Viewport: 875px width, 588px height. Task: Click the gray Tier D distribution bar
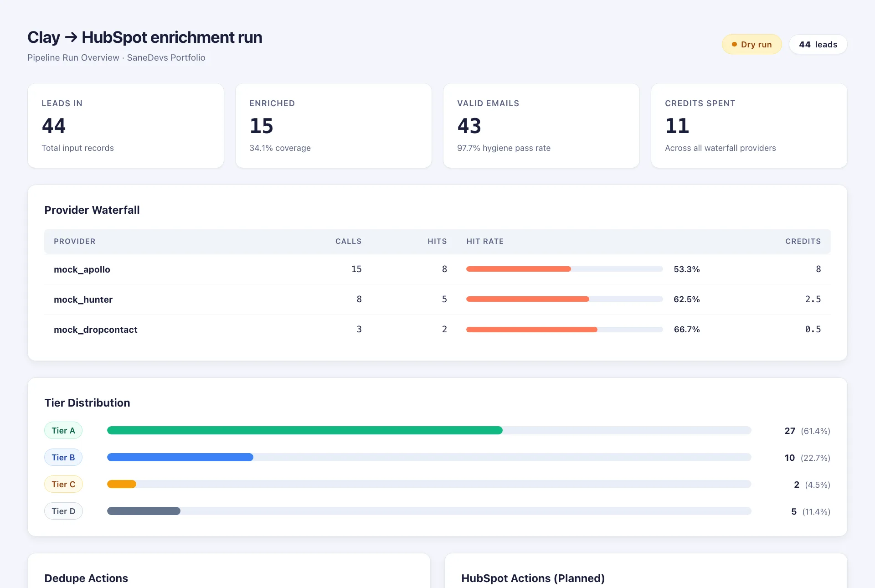click(x=144, y=511)
